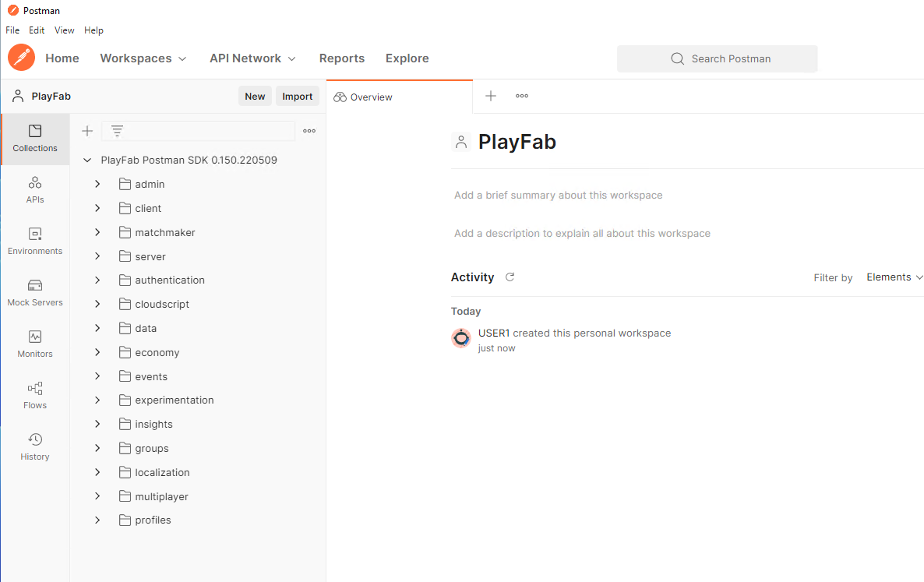924x582 pixels.
Task: Open the Flows panel
Action: tap(34, 395)
